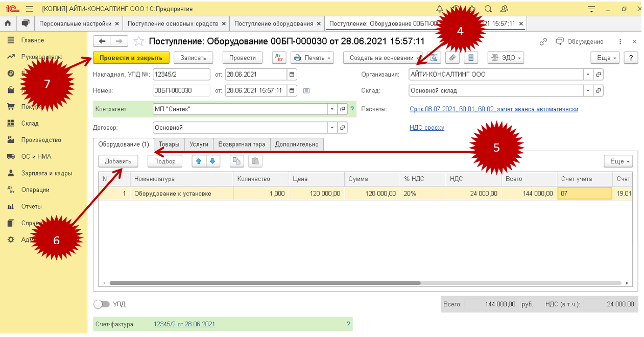
Task: Move table row down with blue arrow
Action: (212, 161)
